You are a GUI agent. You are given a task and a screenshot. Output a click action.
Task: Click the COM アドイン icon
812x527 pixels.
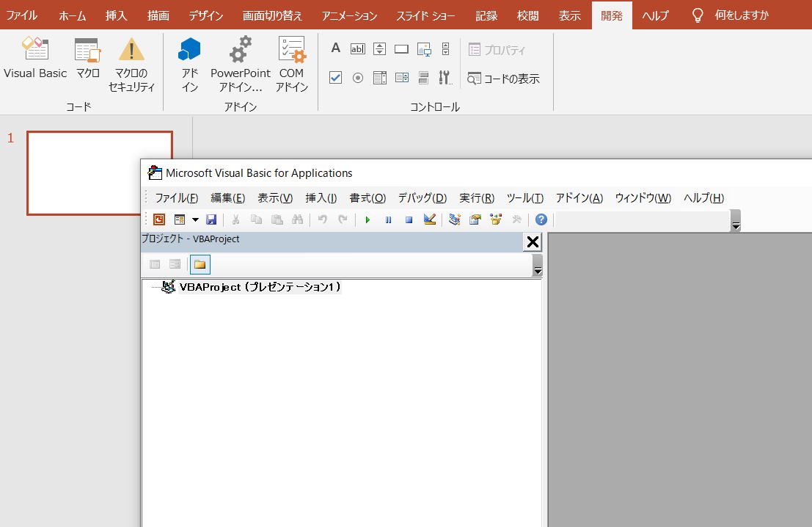tap(291, 65)
